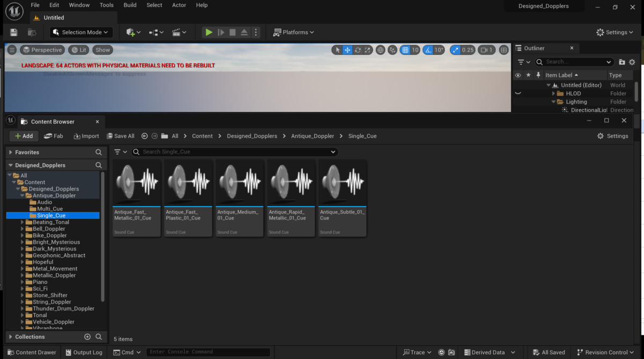Open the main toolbar Settings menu
Screen dimensions: 644x359
tap(615, 32)
